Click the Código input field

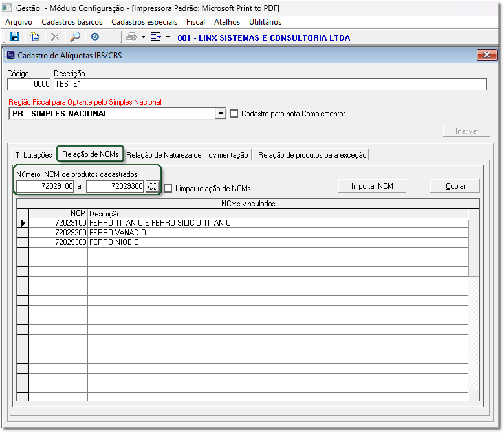point(28,84)
